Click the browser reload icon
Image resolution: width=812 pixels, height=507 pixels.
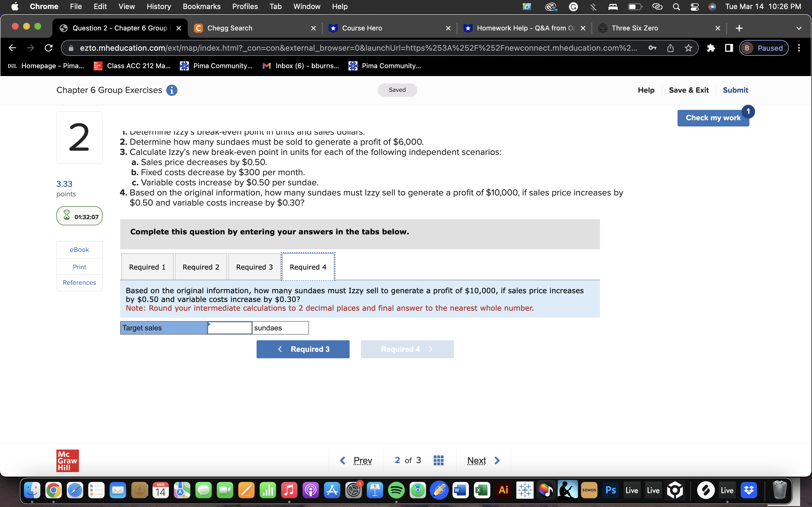point(49,48)
